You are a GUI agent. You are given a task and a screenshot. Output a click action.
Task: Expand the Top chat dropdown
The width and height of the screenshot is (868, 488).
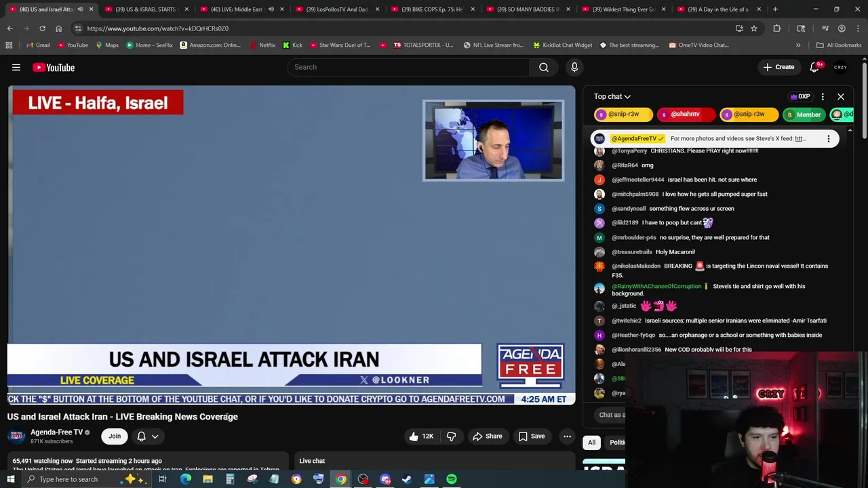(612, 97)
